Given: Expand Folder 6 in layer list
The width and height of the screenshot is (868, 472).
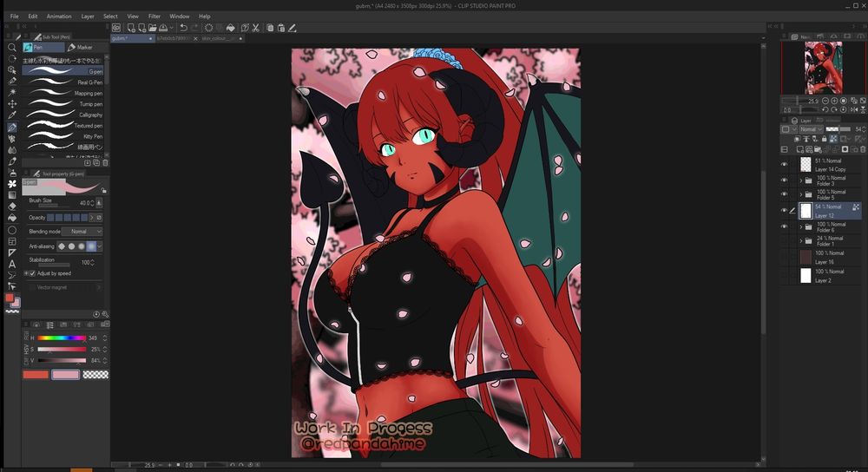Looking at the screenshot, I should point(800,226).
